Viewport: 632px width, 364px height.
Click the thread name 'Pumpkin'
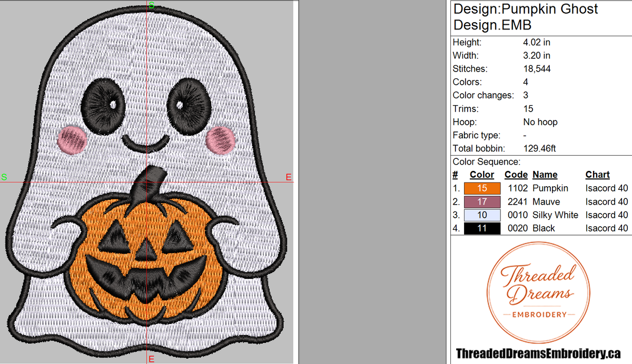click(550, 188)
